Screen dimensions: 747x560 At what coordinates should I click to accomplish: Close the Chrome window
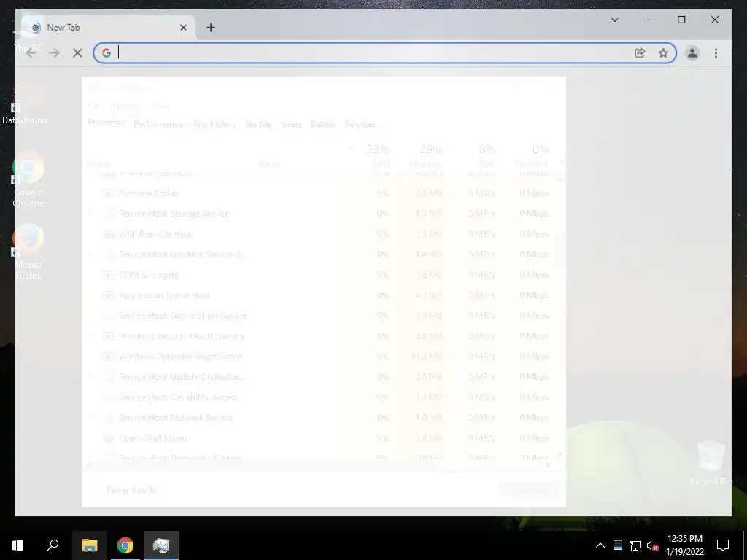715,20
